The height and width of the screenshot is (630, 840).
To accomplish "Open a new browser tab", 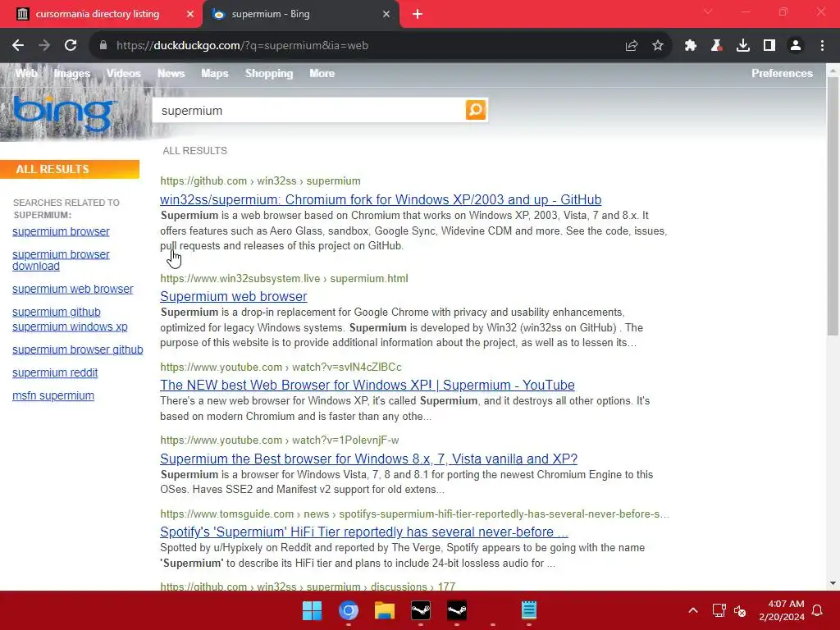I will (x=418, y=14).
